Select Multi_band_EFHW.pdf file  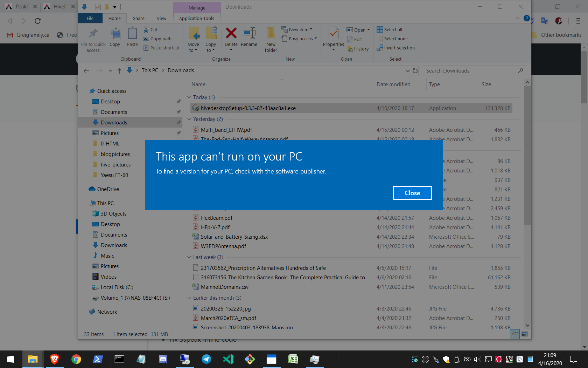[351, 130]
